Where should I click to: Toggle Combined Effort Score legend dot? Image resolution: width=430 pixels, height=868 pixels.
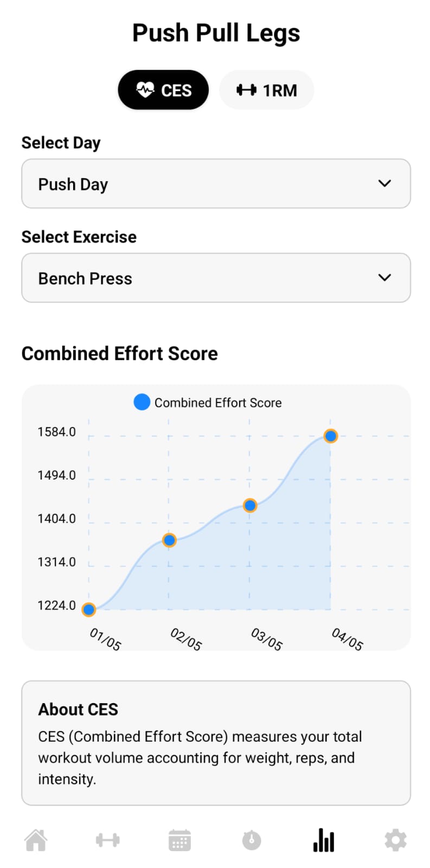[142, 403]
